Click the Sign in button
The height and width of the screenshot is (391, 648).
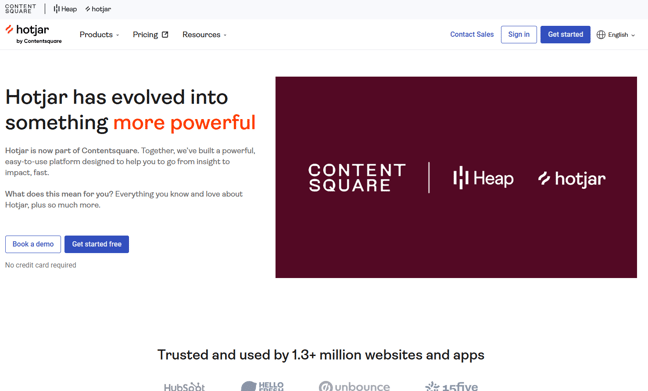pyautogui.click(x=519, y=34)
